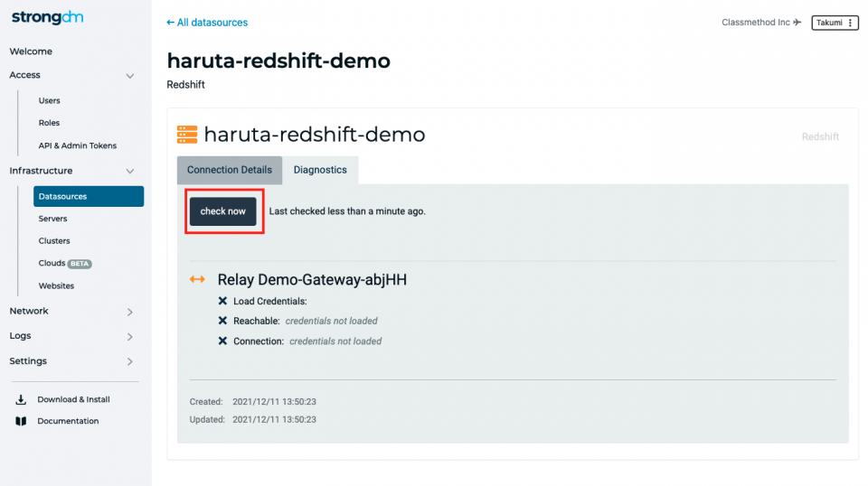Open Servers in the sidebar
Viewport: 868px width, 486px height.
[x=52, y=219]
